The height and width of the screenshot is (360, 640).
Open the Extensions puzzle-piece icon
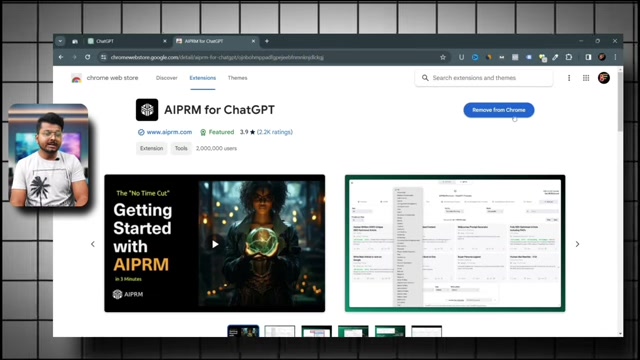[569, 57]
